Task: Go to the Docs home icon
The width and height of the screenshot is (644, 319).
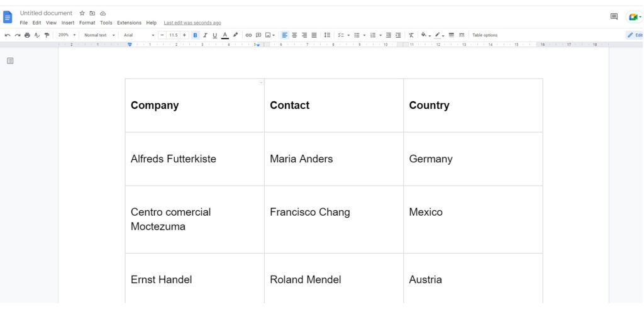Action: tap(8, 17)
